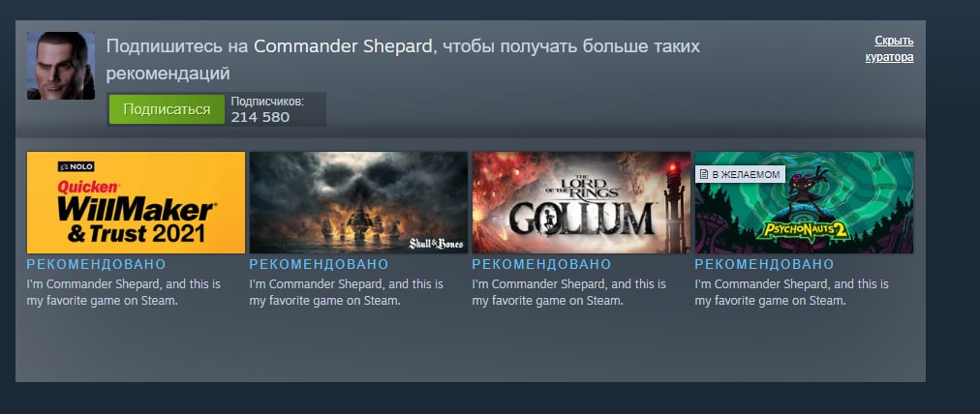
Task: Subscribe with the green Подписаться button
Action: coord(167,109)
